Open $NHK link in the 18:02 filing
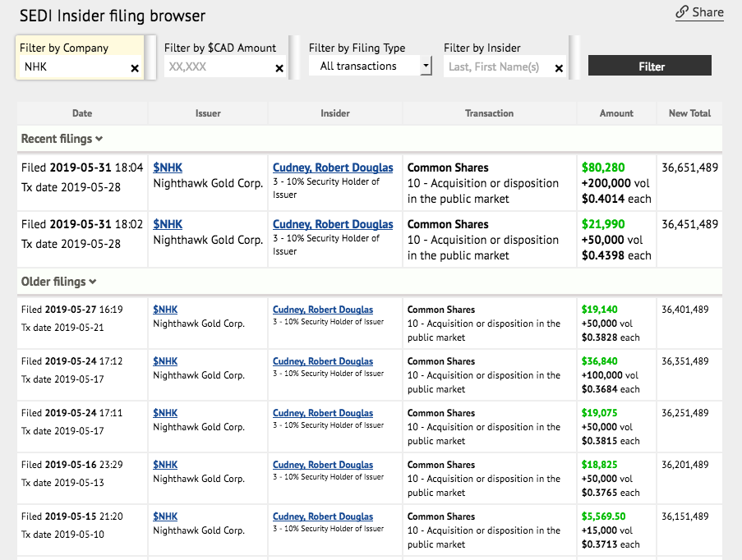 [x=168, y=224]
